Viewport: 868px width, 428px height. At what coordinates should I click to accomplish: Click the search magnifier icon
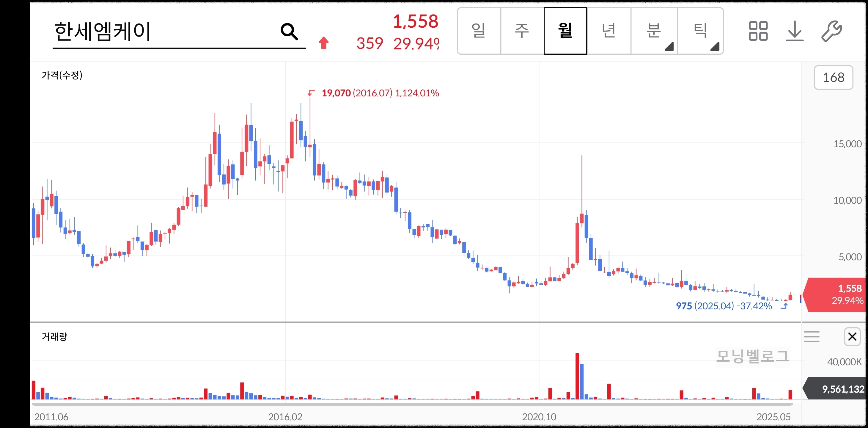point(289,32)
